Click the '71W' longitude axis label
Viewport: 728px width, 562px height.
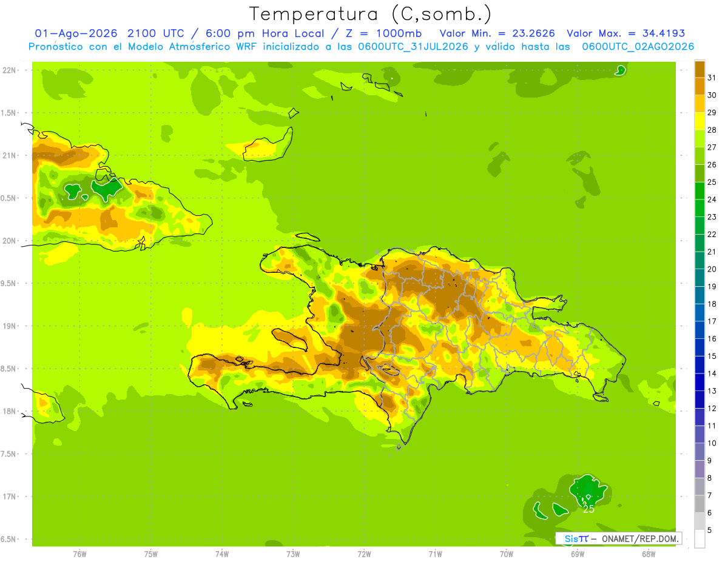[435, 554]
